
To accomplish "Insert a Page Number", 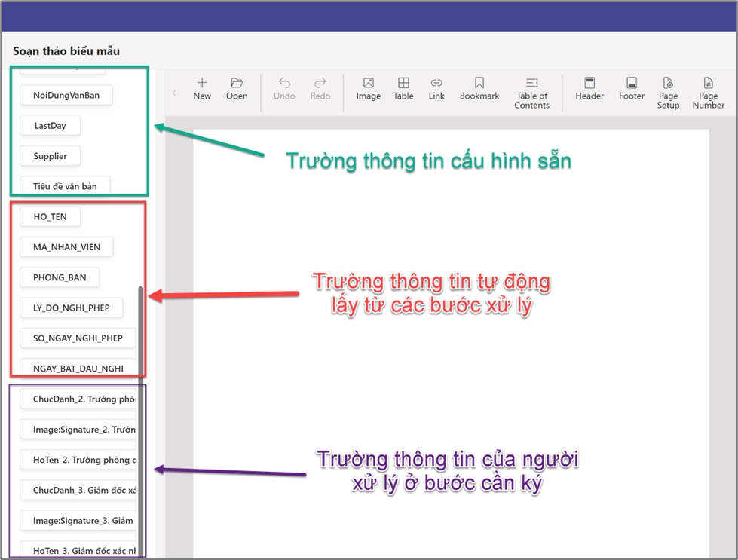I will 708,84.
